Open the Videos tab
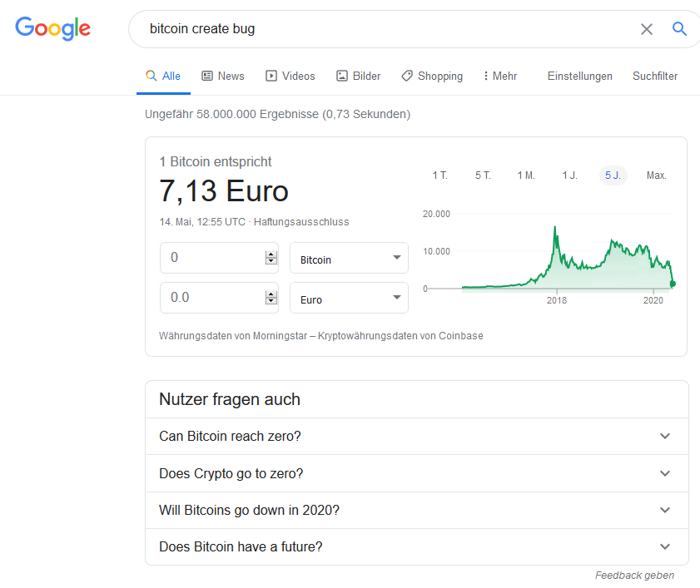The image size is (700, 588). point(290,76)
